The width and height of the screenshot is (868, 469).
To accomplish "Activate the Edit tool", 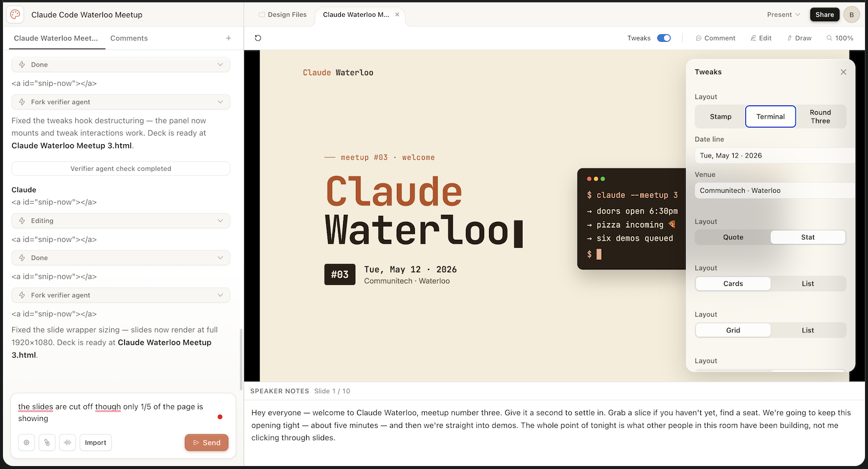I will click(761, 38).
